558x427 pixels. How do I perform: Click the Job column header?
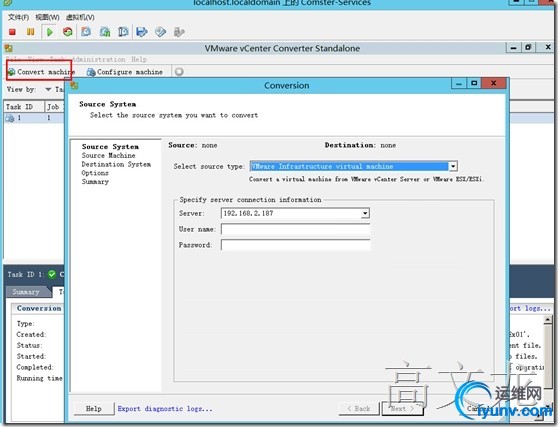pos(53,106)
